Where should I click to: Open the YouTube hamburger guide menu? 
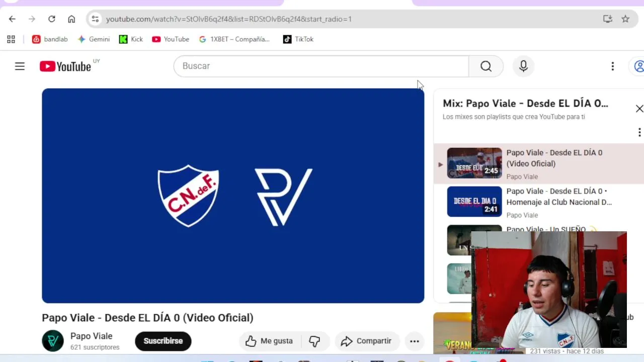20,66
